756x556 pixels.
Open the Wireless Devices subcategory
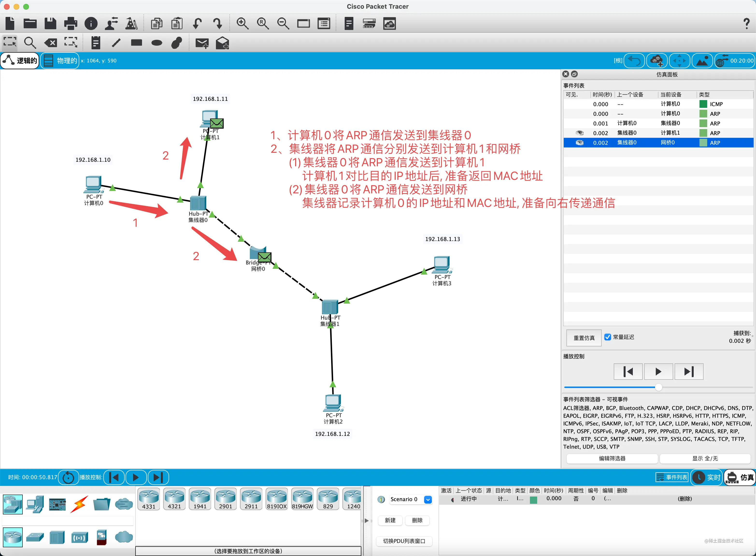tap(80, 537)
